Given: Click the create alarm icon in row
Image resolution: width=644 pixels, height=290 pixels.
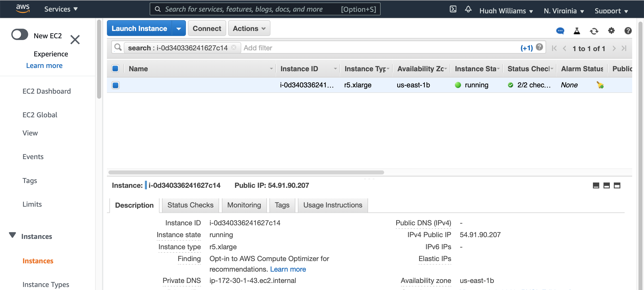Looking at the screenshot, I should pos(600,85).
